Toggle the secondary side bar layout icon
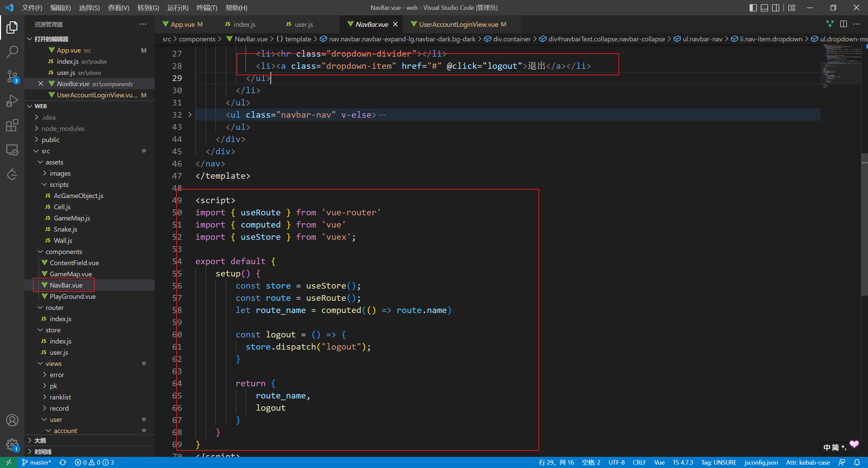Screen dimensions: 868x468 [x=775, y=7]
